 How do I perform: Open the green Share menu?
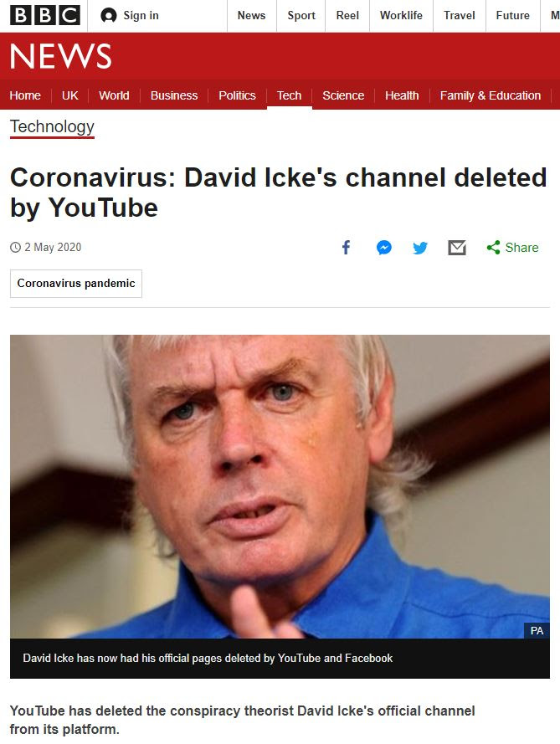click(x=512, y=247)
